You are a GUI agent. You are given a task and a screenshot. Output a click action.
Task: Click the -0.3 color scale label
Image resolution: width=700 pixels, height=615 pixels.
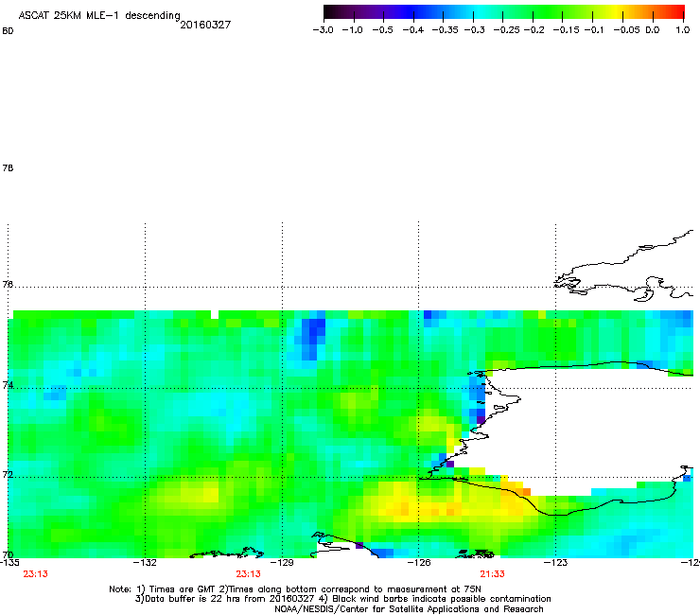475,30
